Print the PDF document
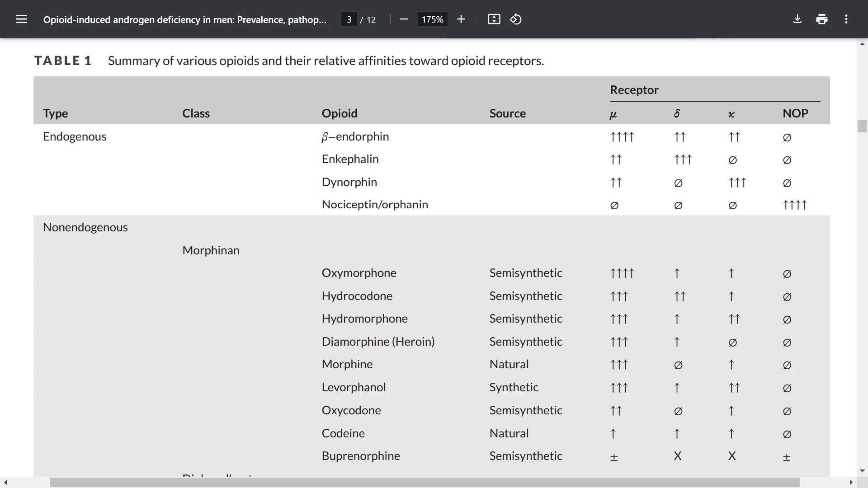868x488 pixels. point(822,19)
